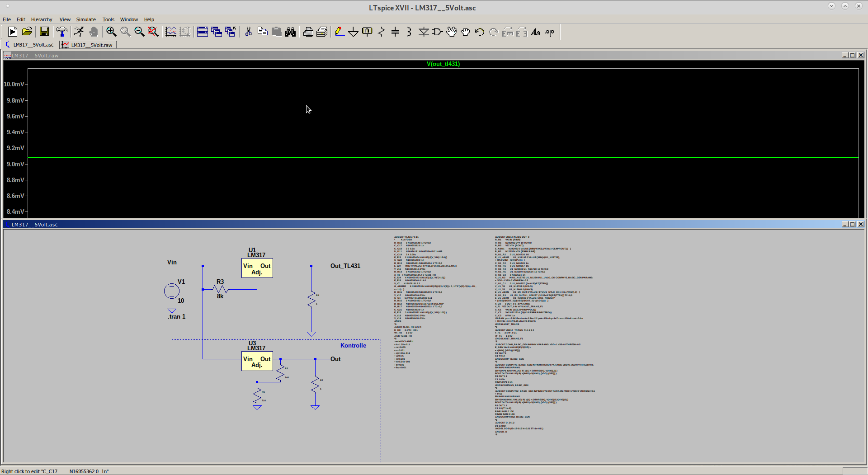This screenshot has width=868, height=475.
Task: Click the 10.0mV axis label
Action: (14, 84)
